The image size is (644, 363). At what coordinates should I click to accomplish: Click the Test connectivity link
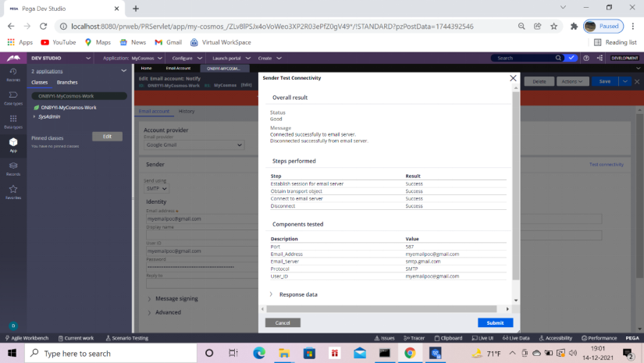coord(607,164)
